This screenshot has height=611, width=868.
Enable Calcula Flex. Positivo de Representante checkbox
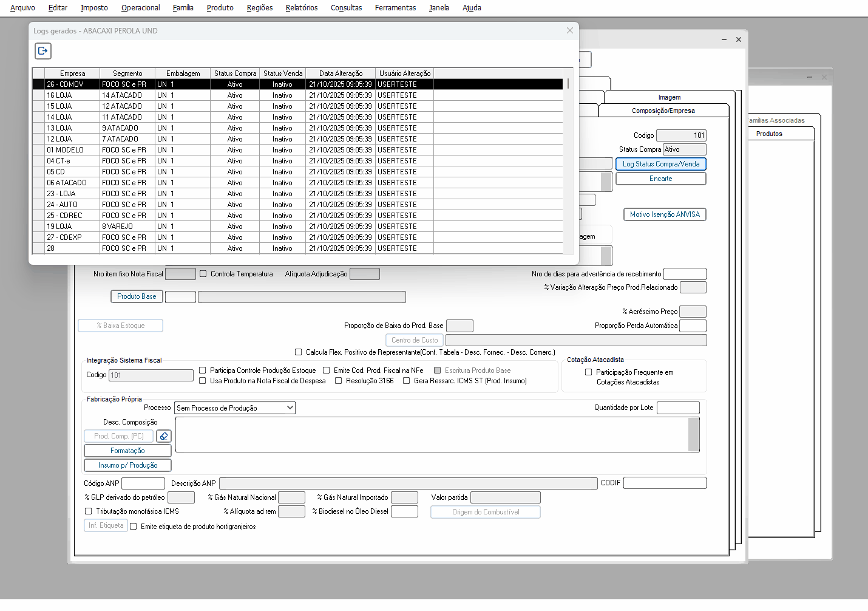pos(298,352)
